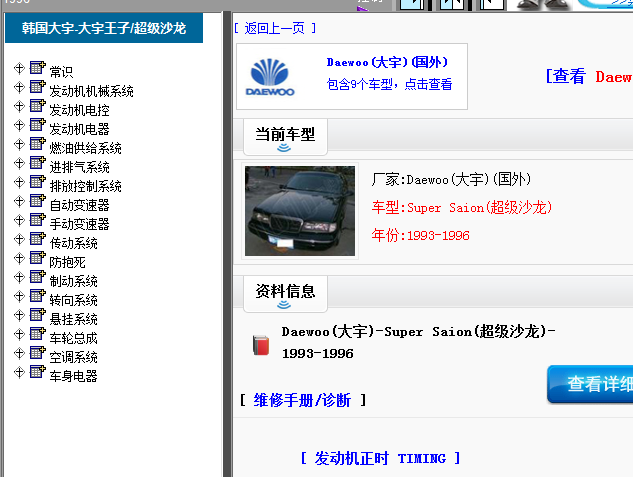Viewport: 633px width, 477px height.
Task: Expand the 发动机机械系统 tree node
Action: tap(19, 87)
